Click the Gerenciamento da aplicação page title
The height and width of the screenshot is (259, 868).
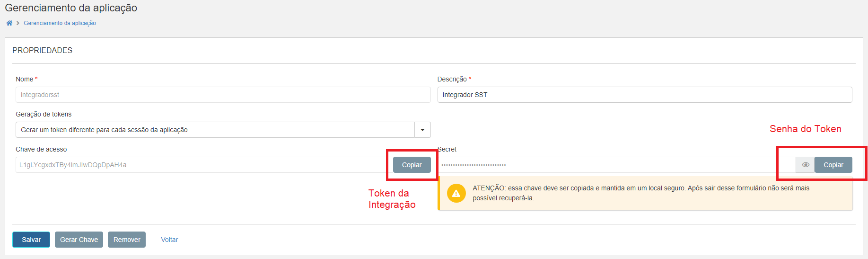pos(71,8)
